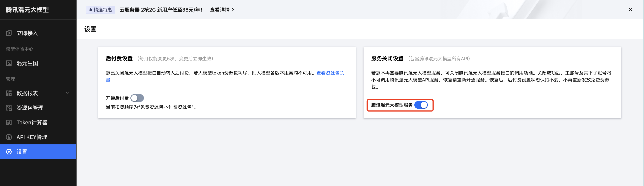
Task: Open Token计算器 menu entry
Action: [x=38, y=122]
